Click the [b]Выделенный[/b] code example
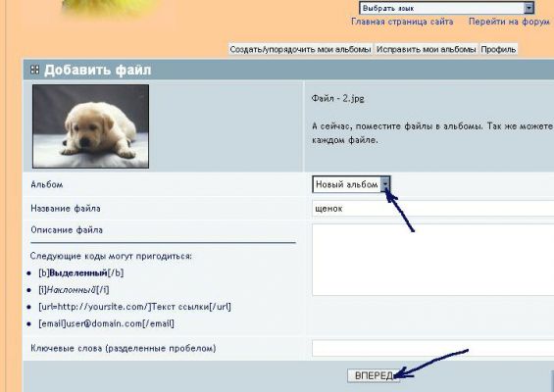 [81, 273]
